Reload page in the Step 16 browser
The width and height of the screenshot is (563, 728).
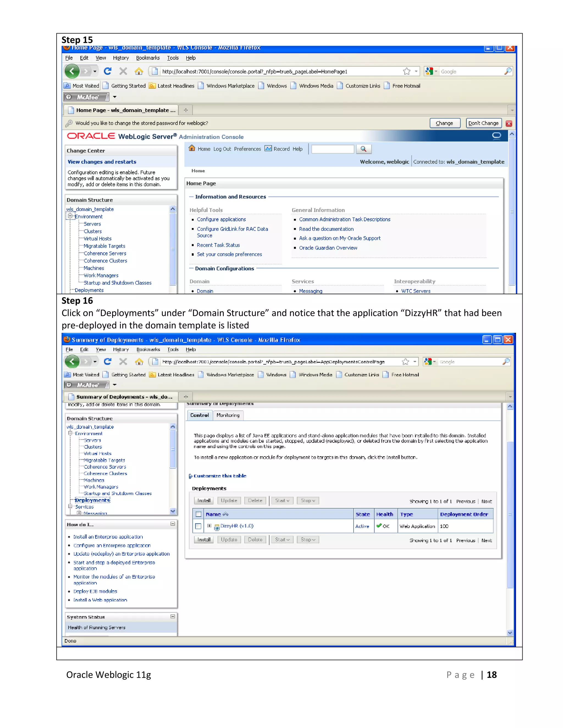[107, 361]
